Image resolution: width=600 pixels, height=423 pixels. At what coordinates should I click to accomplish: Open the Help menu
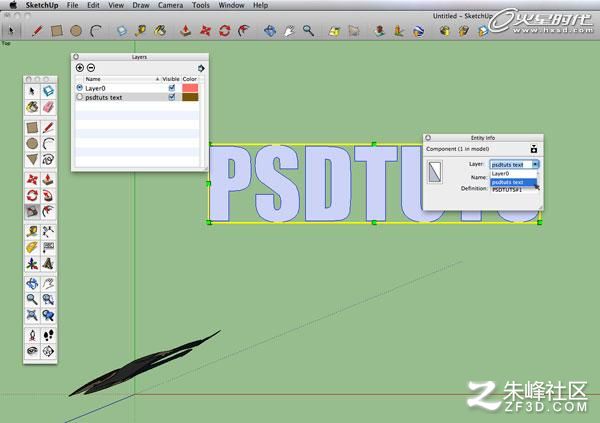[260, 5]
